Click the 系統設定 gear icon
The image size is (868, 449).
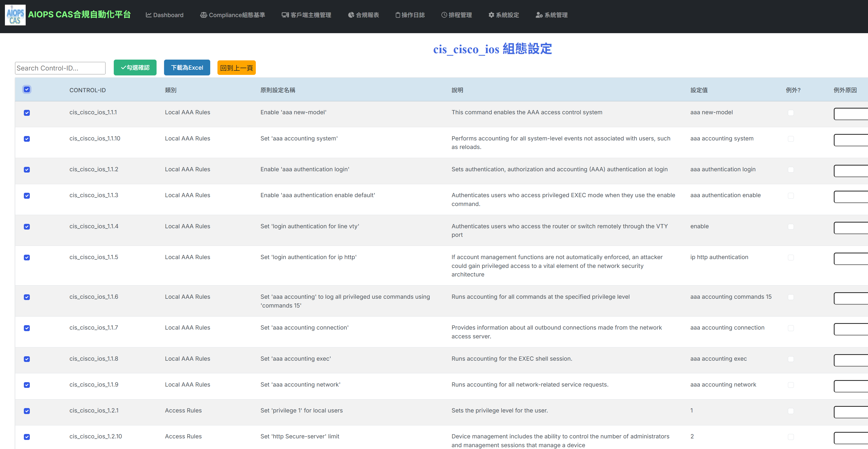491,15
